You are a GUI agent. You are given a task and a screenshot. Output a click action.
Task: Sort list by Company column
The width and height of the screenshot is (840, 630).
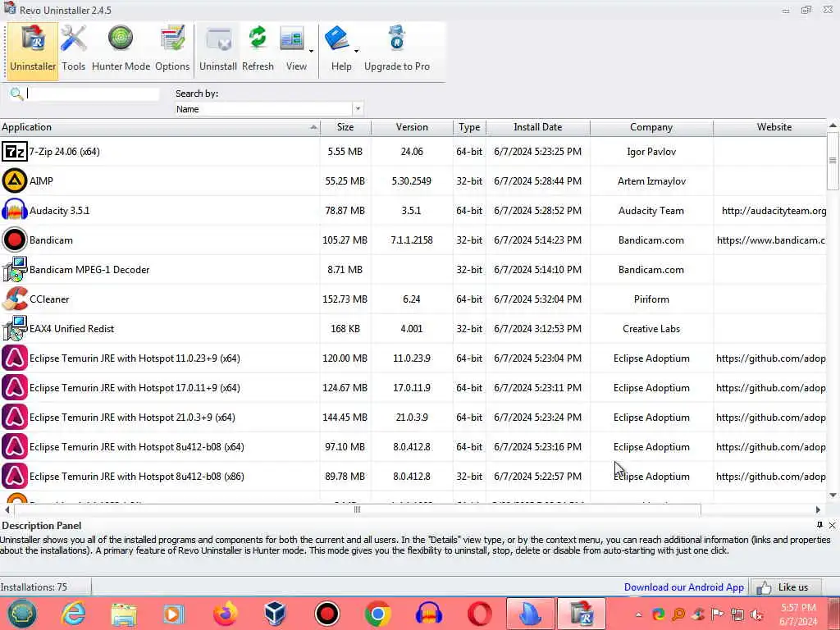651,127
